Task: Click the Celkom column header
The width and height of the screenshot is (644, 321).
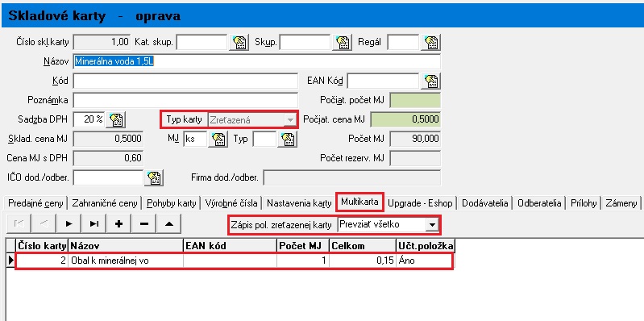Action: pyautogui.click(x=362, y=246)
